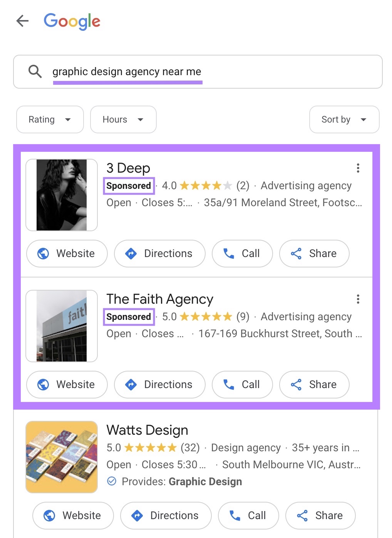Share the 3 Deep listing

(314, 254)
